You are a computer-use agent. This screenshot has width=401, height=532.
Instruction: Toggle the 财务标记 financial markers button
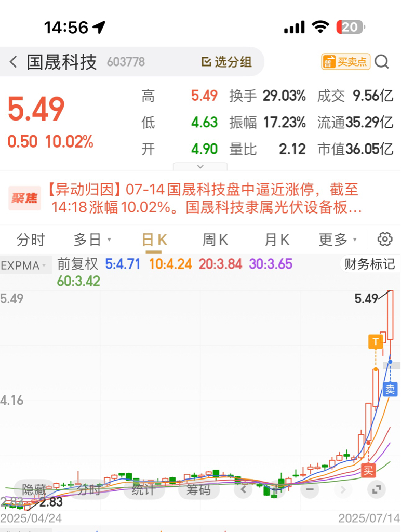pyautogui.click(x=370, y=264)
